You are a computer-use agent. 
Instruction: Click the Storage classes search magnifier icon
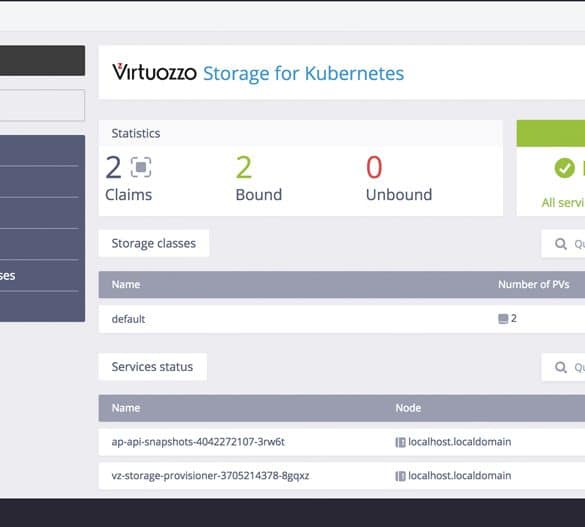561,244
